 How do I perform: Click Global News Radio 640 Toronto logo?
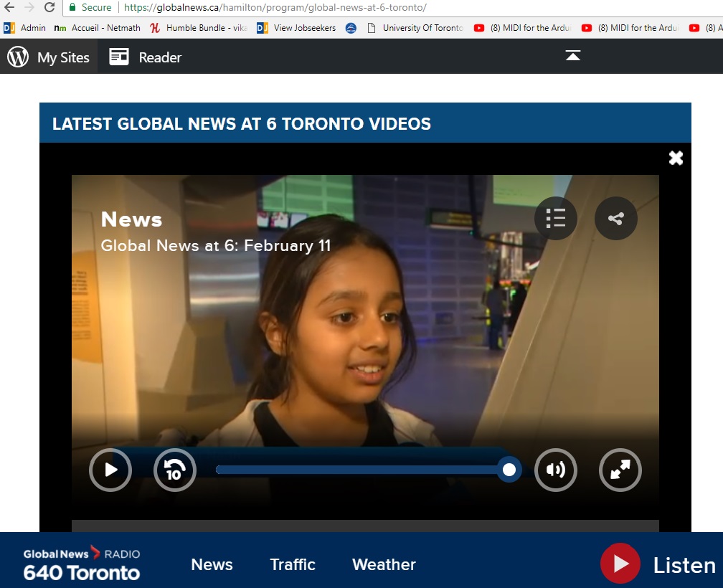click(x=81, y=564)
